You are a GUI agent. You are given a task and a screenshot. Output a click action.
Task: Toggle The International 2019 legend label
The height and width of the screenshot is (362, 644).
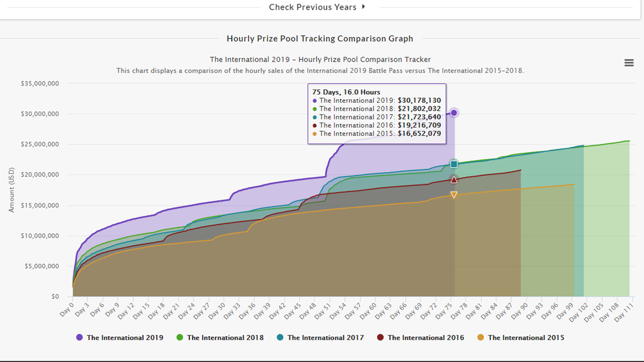(x=125, y=338)
